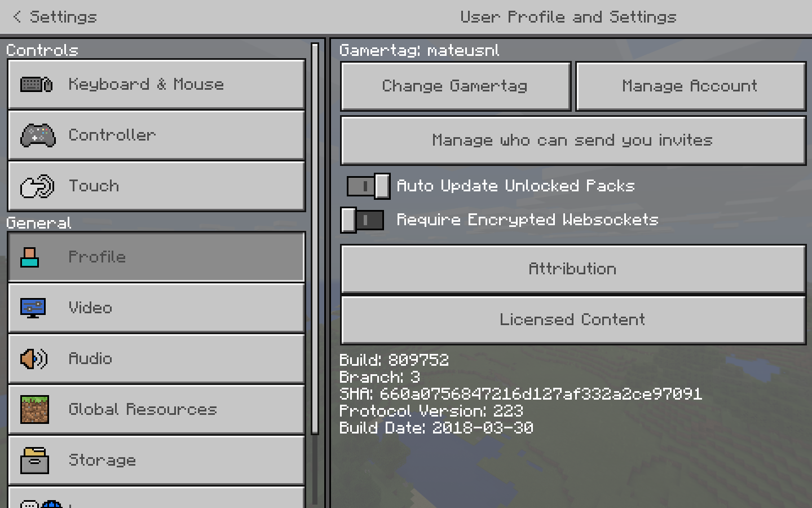The image size is (812, 508).
Task: Toggle Require Encrypted Websockets switch
Action: [x=362, y=220]
